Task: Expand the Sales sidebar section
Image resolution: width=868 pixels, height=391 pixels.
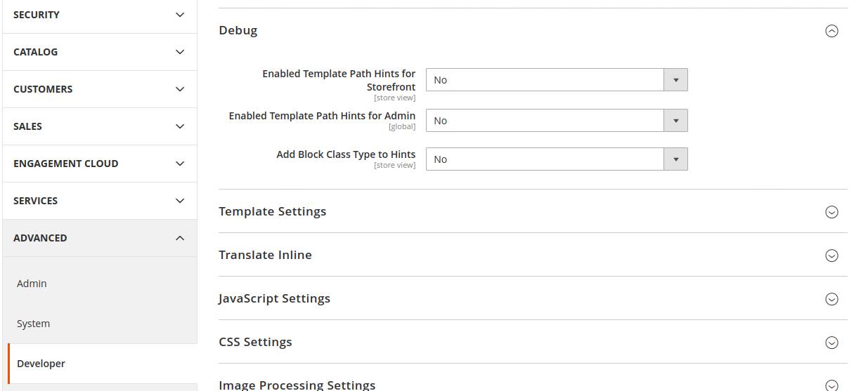Action: (100, 126)
